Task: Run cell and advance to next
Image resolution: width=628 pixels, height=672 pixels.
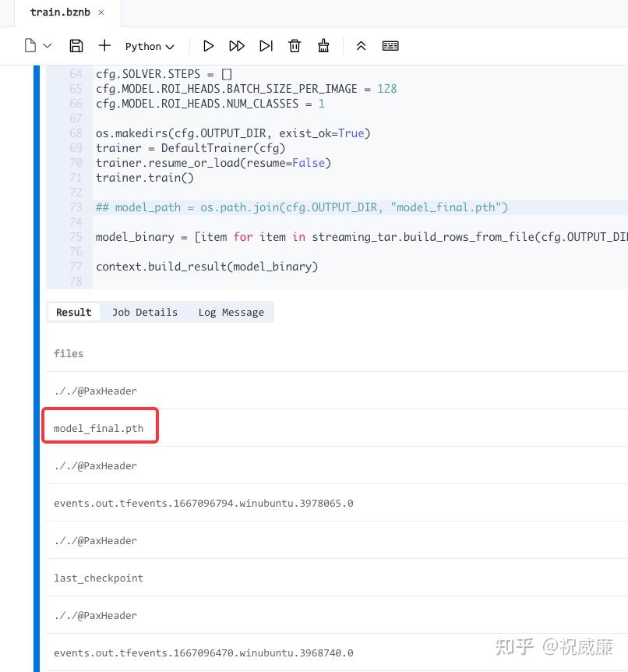Action: click(266, 45)
